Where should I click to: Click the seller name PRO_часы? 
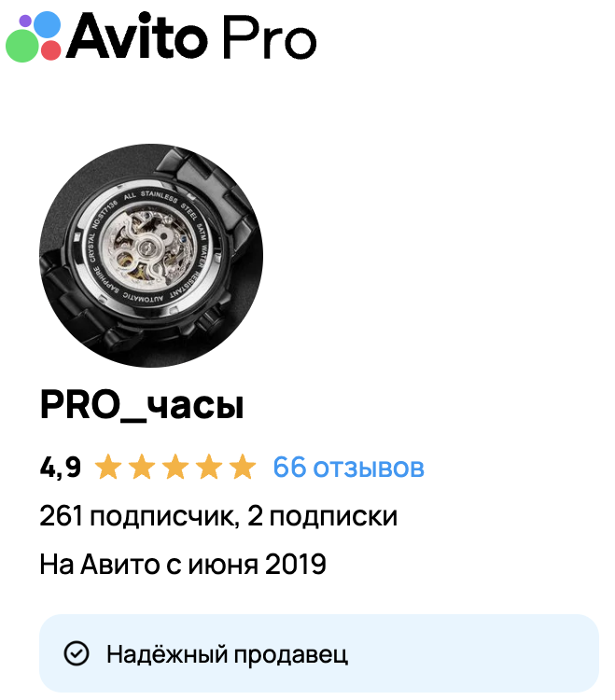(x=142, y=405)
